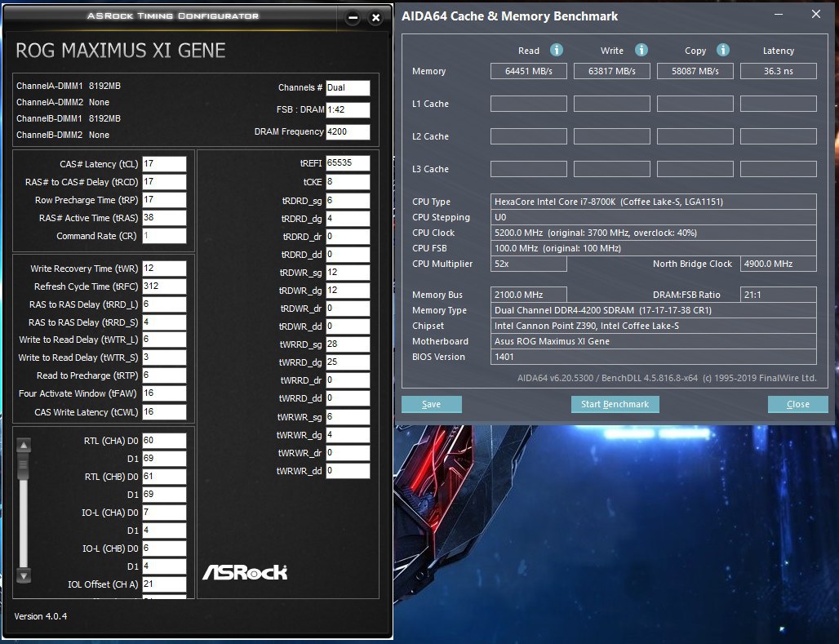
Task: Click the tRDRD_sg value field
Action: point(348,201)
